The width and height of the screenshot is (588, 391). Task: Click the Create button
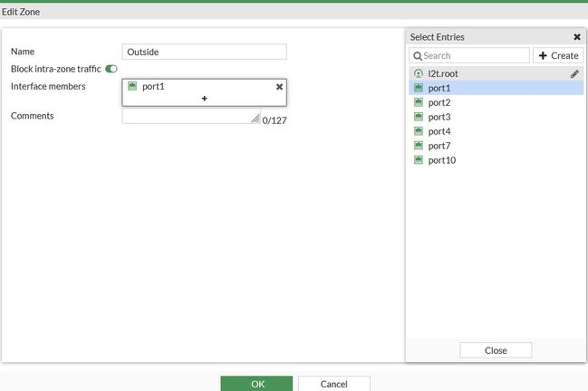(558, 55)
